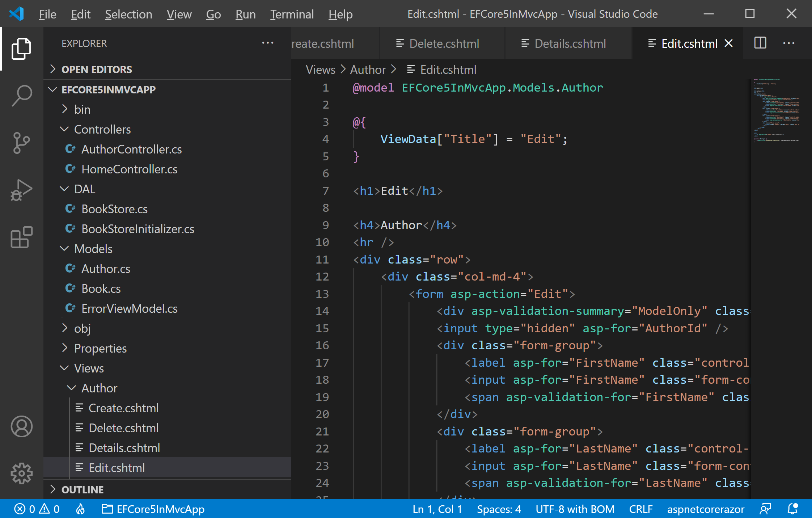This screenshot has width=812, height=518.
Task: Click the feedback icon in status bar
Action: point(765,509)
